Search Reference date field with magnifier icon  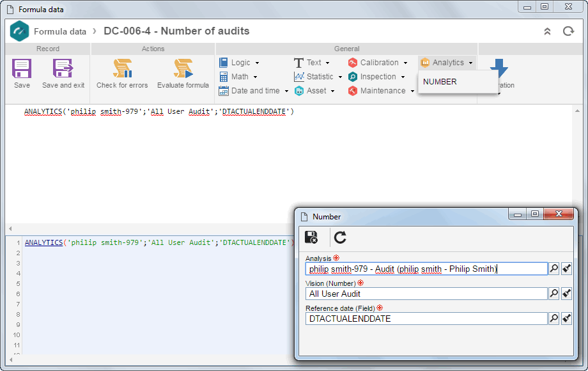tap(554, 319)
